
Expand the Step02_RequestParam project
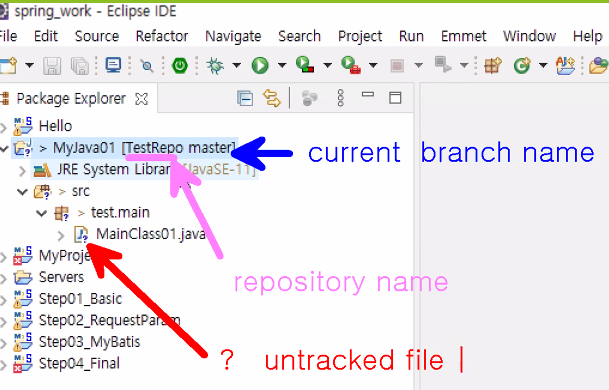pos(3,322)
